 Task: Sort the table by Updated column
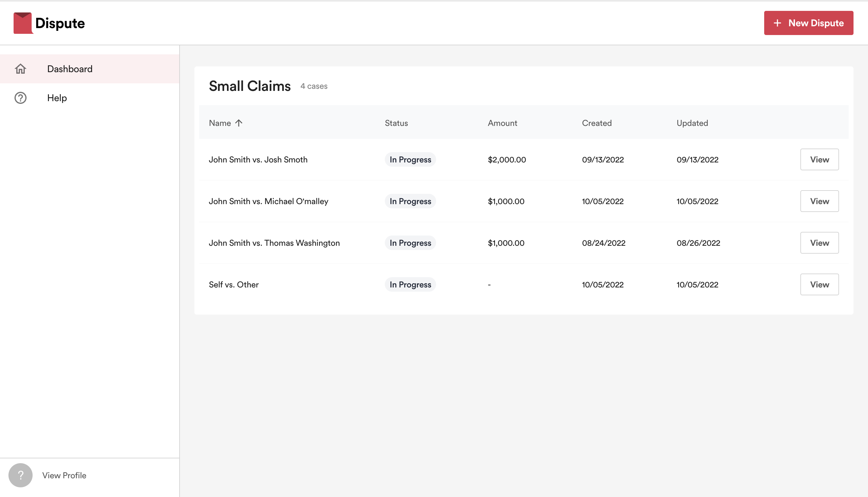coord(692,123)
